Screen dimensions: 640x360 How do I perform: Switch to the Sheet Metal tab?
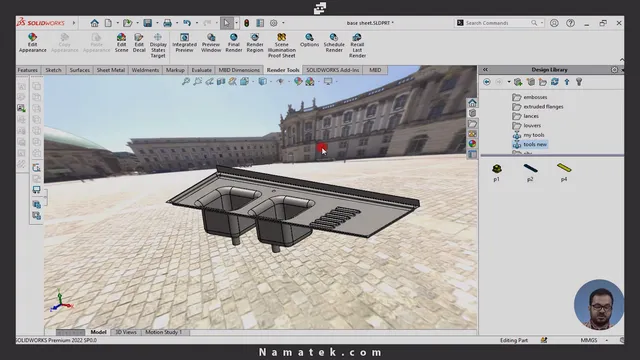[111, 70]
